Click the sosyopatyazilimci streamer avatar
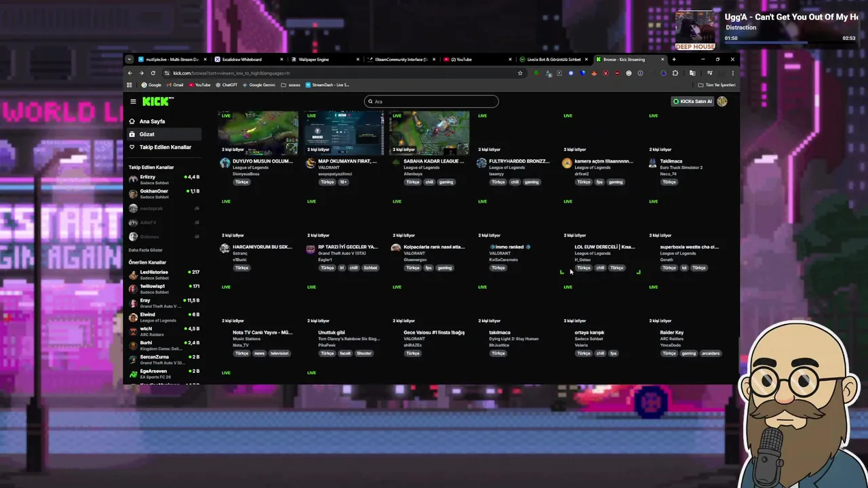 [x=311, y=163]
